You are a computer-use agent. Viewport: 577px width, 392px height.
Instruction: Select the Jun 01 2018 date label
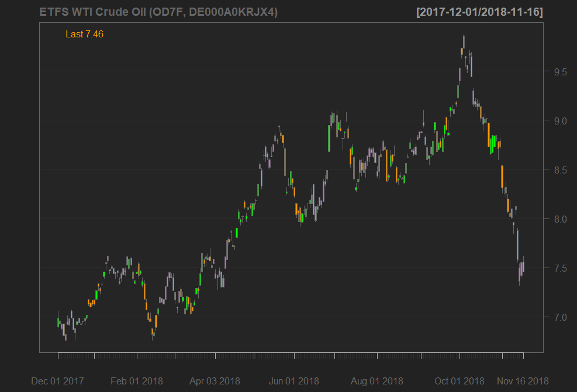point(294,381)
